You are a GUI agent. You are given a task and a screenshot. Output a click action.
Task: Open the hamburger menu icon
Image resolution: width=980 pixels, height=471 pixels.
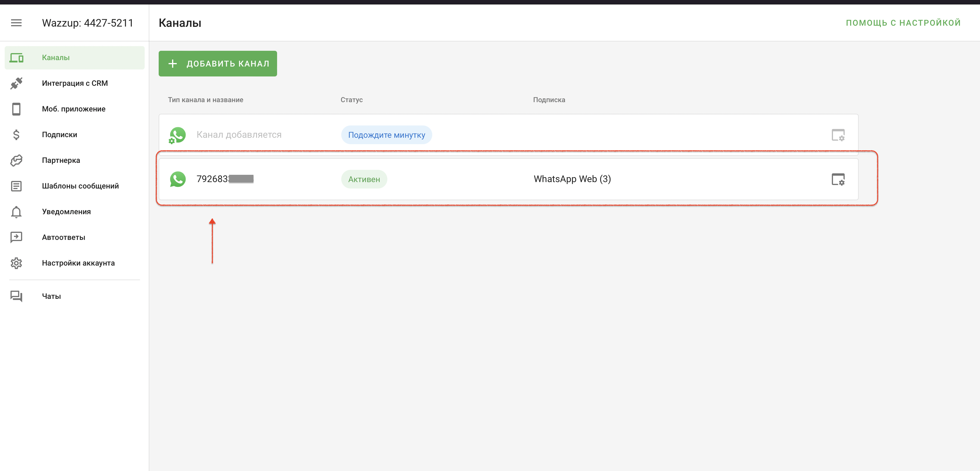pos(16,23)
